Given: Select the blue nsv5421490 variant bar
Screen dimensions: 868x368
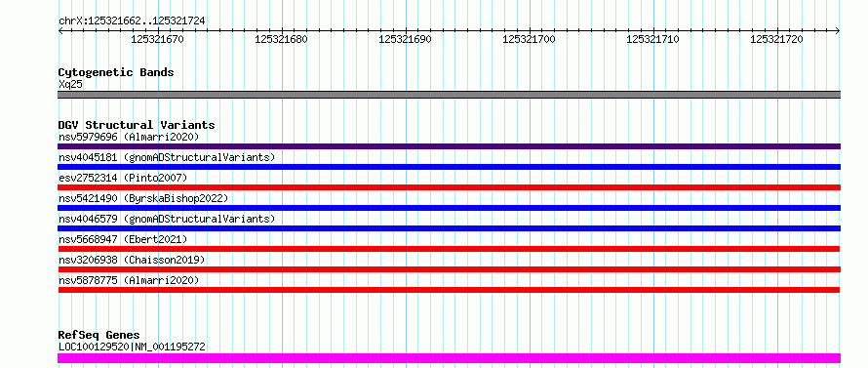Looking at the screenshot, I should coord(449,208).
